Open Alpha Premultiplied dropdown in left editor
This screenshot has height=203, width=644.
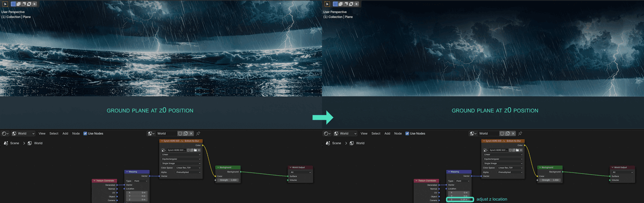pyautogui.click(x=188, y=172)
